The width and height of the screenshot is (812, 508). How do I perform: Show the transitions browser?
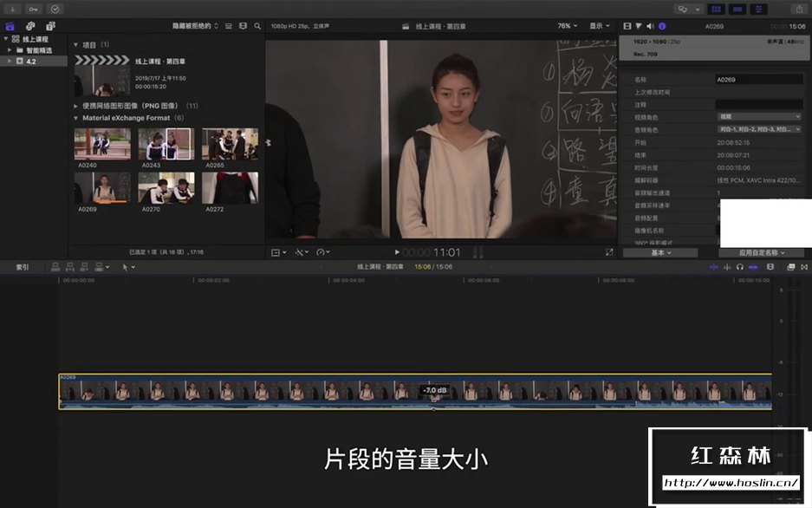coord(803,267)
